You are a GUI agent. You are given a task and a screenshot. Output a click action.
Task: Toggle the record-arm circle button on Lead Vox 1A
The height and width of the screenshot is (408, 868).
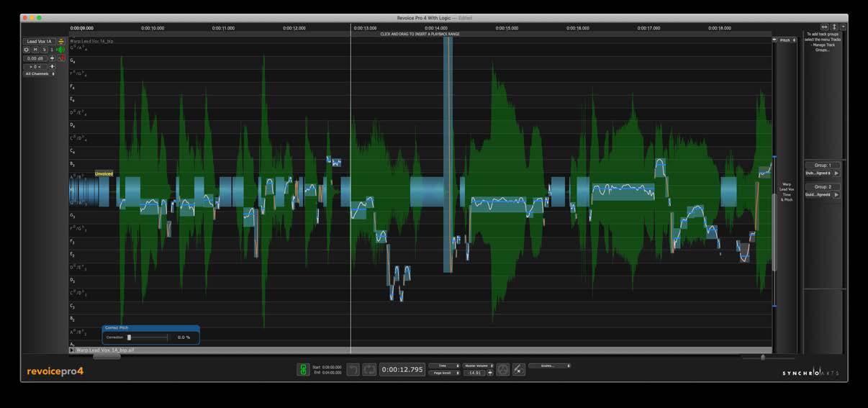point(27,50)
